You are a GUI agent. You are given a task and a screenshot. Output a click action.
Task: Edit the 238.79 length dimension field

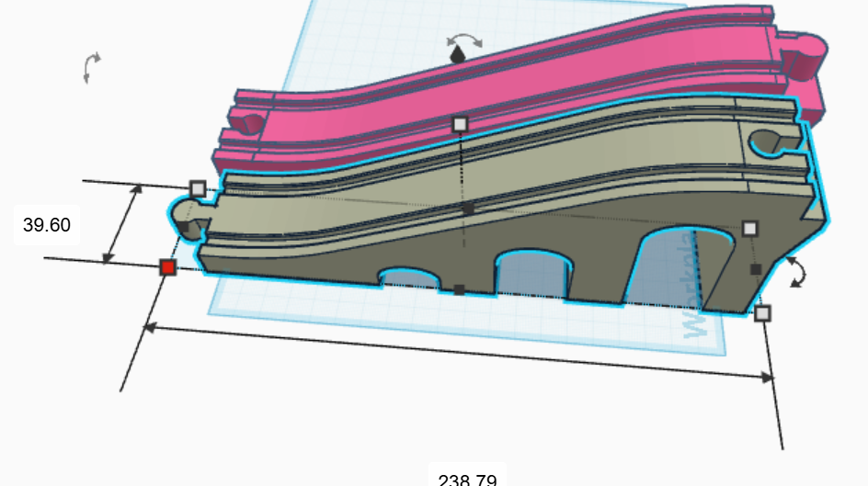468,477
